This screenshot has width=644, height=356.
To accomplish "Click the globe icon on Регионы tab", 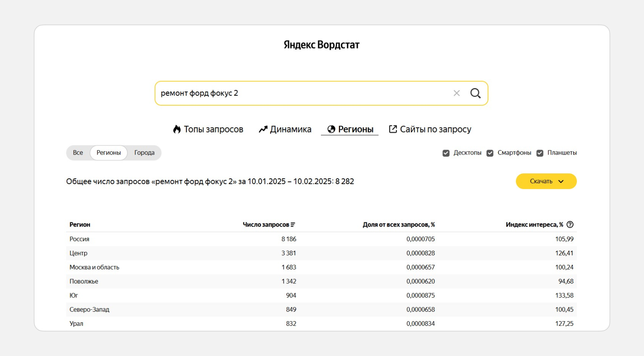I will (331, 129).
